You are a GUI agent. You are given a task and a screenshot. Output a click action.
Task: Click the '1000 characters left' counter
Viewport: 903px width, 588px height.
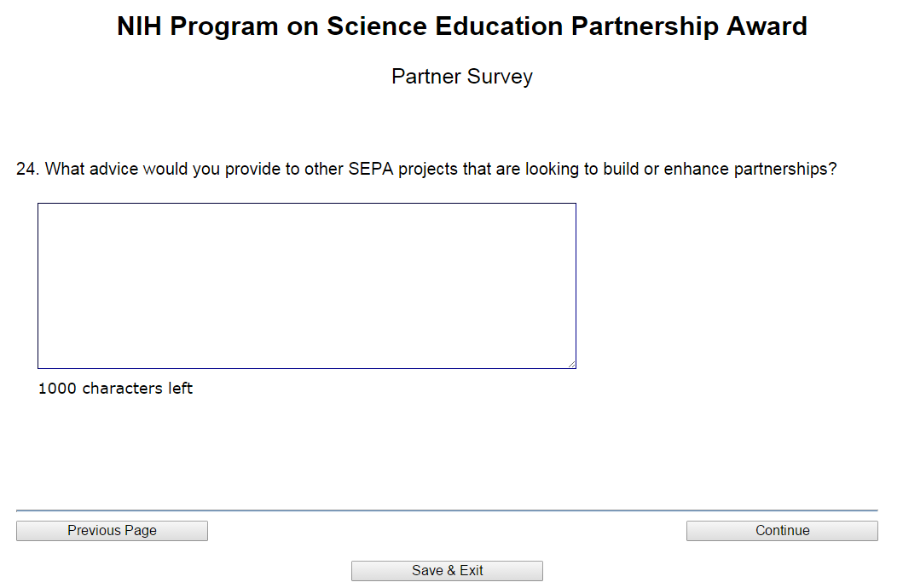116,389
